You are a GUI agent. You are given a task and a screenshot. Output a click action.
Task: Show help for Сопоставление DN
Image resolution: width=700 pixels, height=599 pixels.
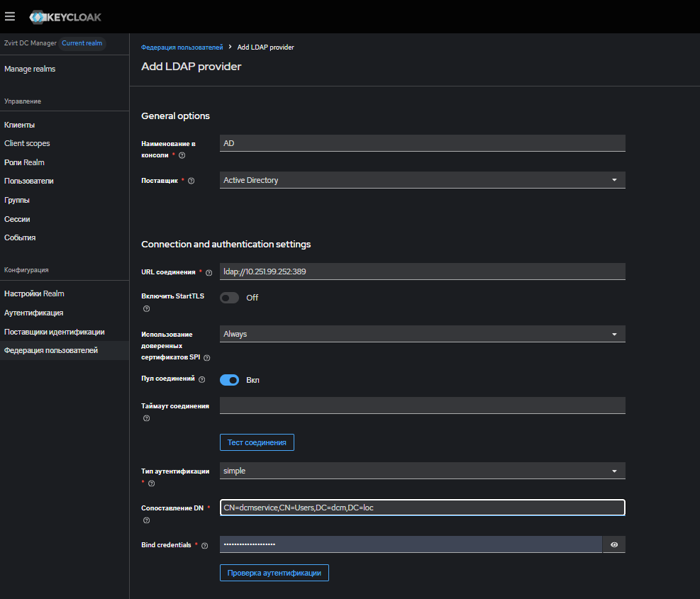[146, 520]
